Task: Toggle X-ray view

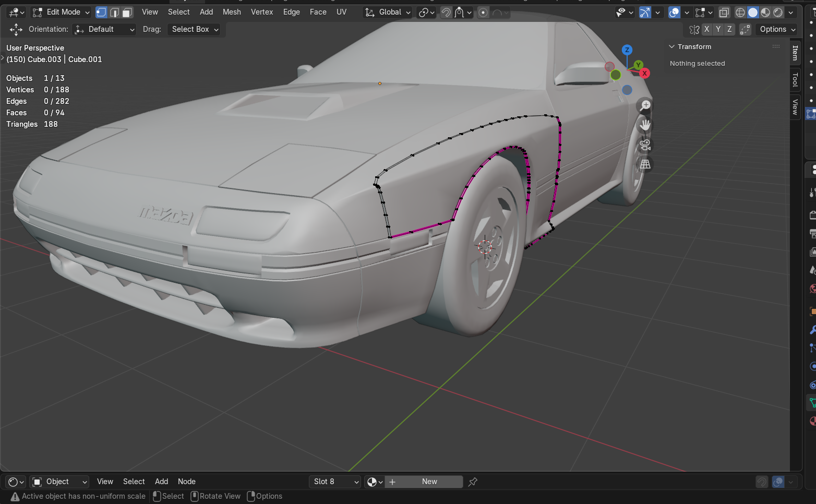Action: [724, 12]
